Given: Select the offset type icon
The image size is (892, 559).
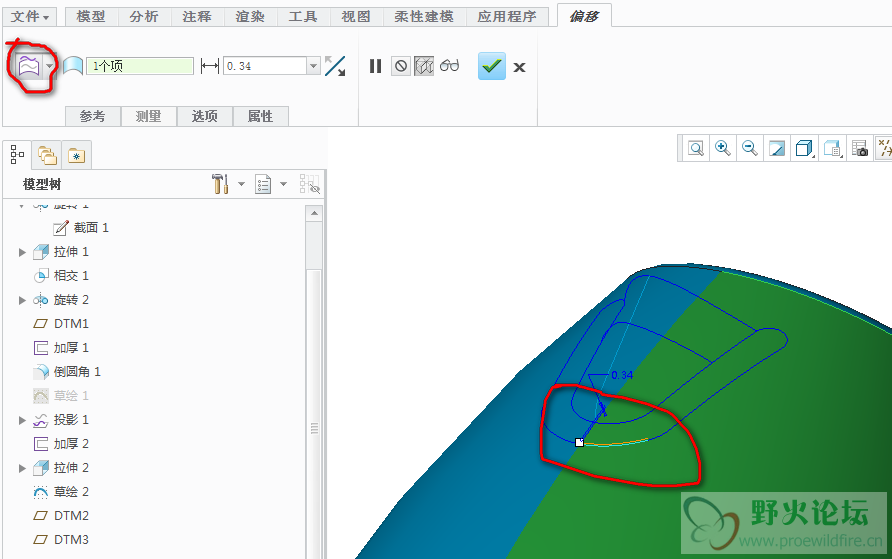Looking at the screenshot, I should point(29,67).
